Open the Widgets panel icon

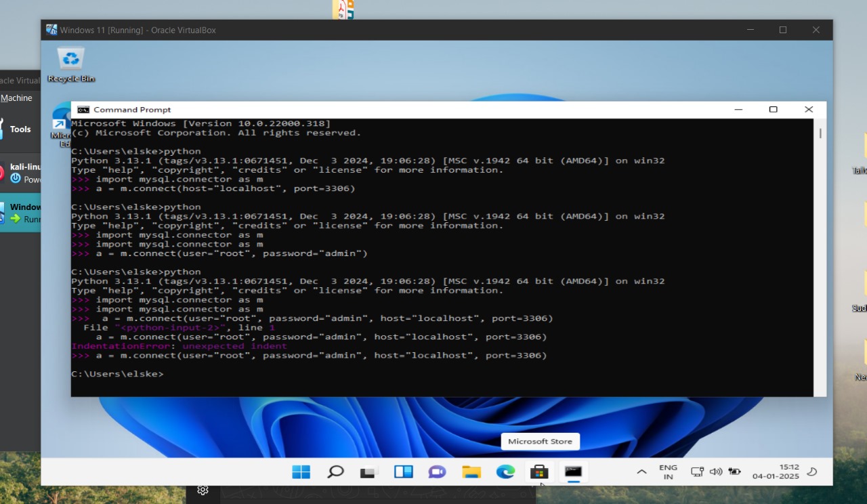(404, 471)
